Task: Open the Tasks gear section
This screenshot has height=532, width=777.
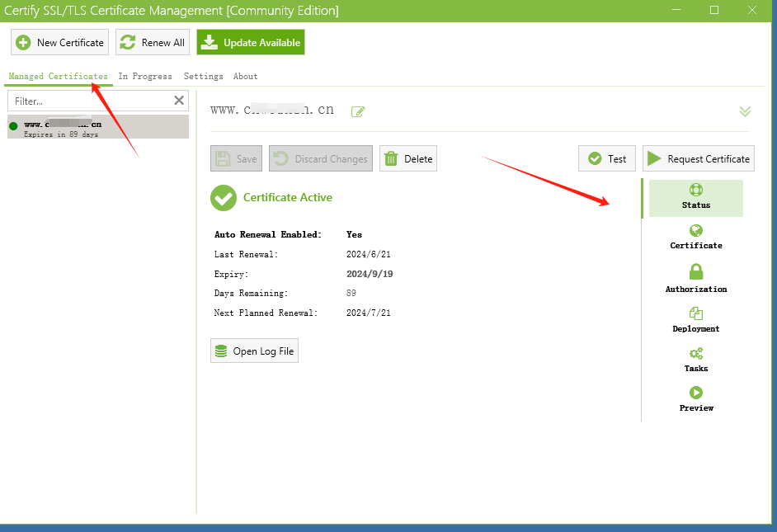Action: point(695,360)
